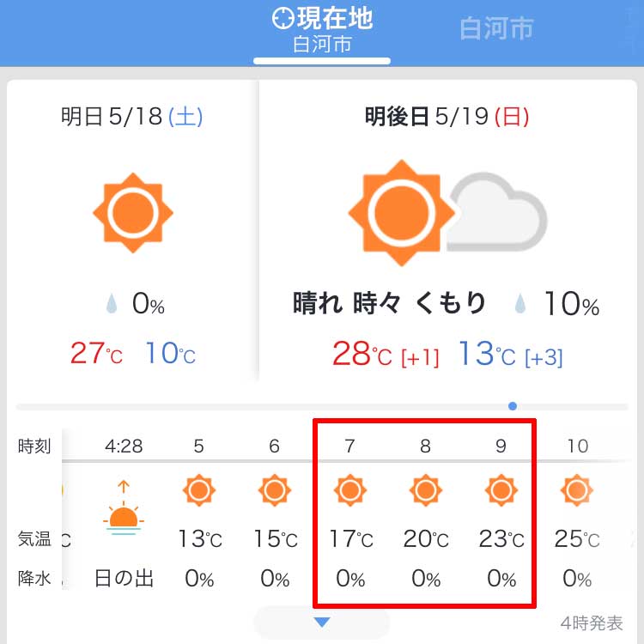The width and height of the screenshot is (644, 644).
Task: Tap the raindrop icon beside 0%
Action: (x=112, y=303)
